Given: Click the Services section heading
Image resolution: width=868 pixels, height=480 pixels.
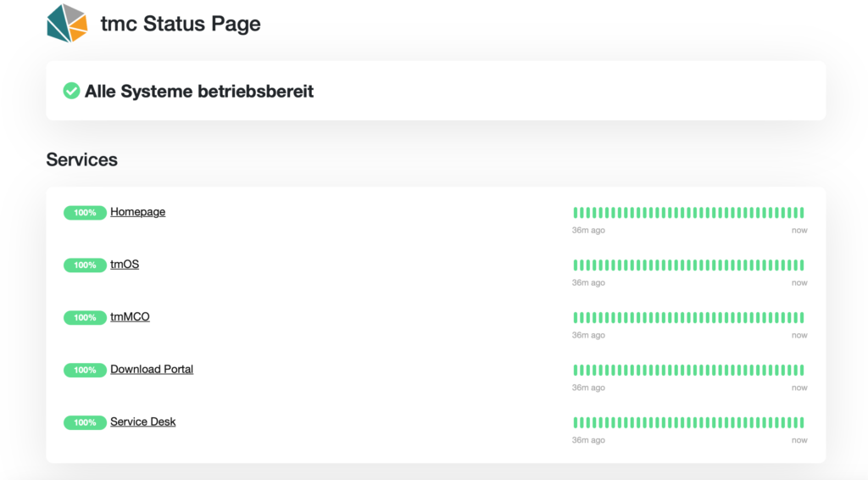Looking at the screenshot, I should pyautogui.click(x=81, y=160).
